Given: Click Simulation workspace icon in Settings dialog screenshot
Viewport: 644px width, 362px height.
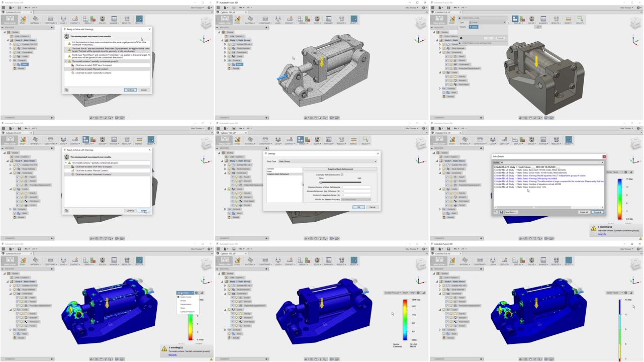Looking at the screenshot, I should click(225, 140).
